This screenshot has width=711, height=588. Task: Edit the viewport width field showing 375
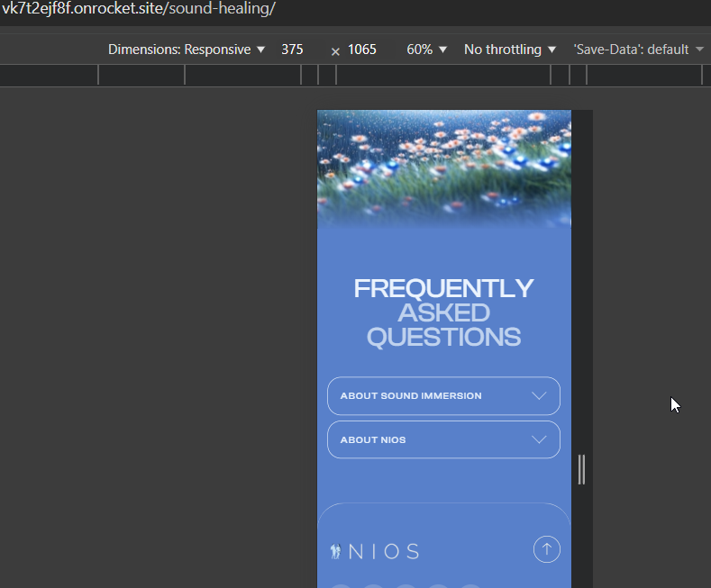tap(293, 50)
